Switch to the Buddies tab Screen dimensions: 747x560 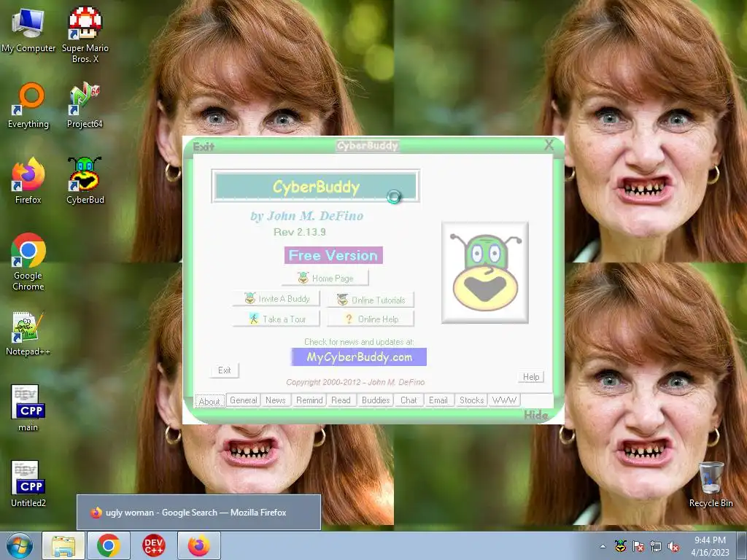[x=376, y=400]
